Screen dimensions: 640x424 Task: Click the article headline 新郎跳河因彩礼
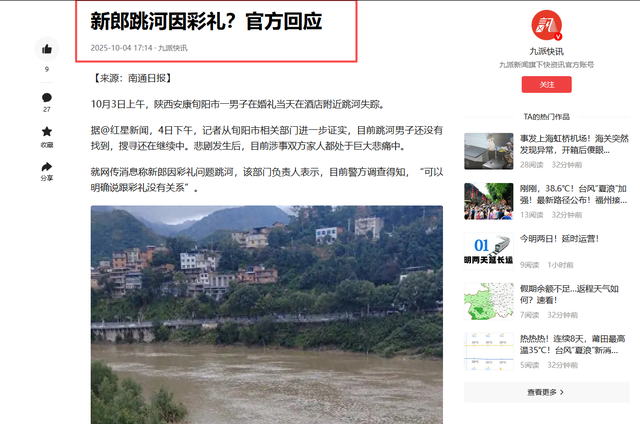206,21
